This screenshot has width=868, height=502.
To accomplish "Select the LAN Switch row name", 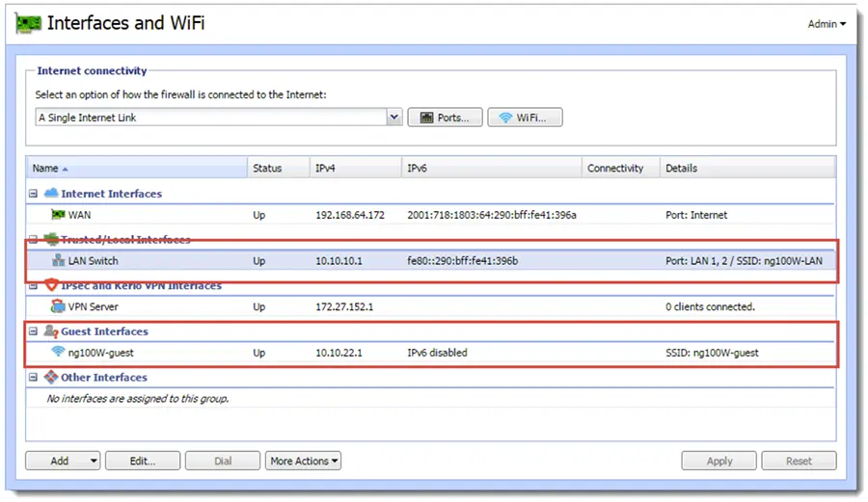I will [93, 260].
